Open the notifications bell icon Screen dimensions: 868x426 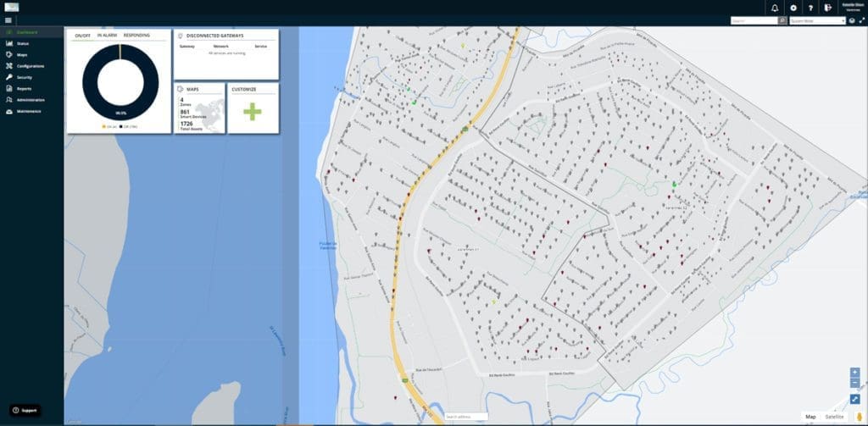click(776, 8)
